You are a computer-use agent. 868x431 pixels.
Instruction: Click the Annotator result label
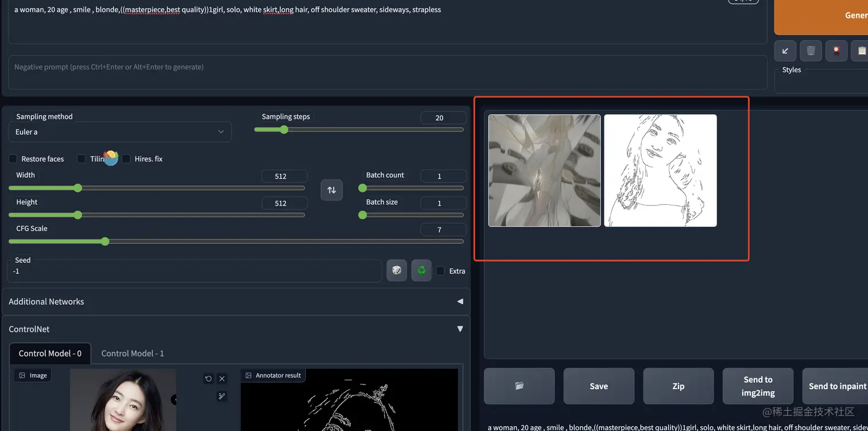click(x=273, y=375)
